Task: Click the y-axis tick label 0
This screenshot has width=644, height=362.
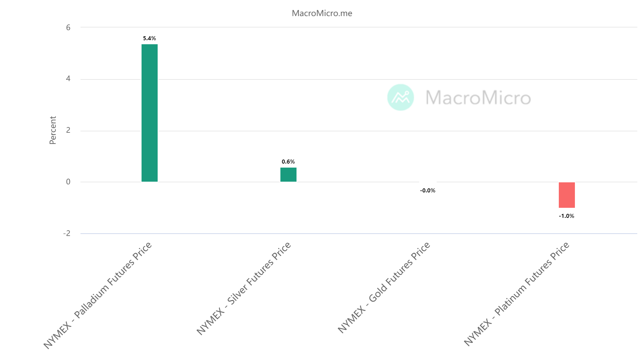Action: (x=68, y=182)
